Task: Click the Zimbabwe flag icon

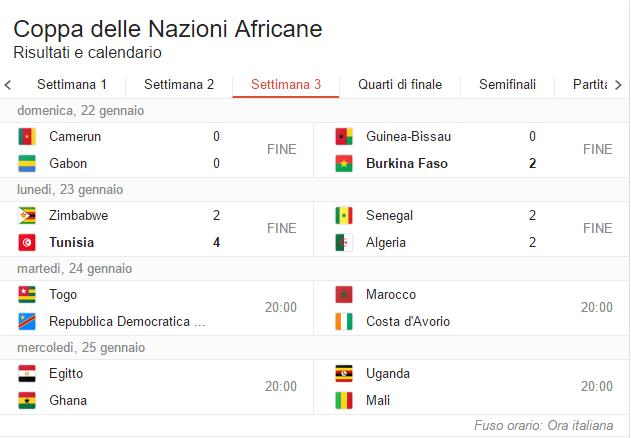Action: (x=27, y=216)
